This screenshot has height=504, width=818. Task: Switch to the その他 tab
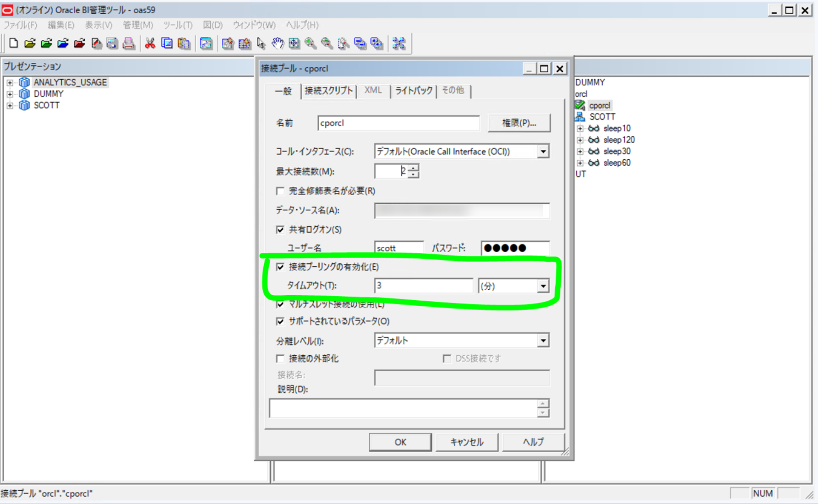click(x=453, y=91)
